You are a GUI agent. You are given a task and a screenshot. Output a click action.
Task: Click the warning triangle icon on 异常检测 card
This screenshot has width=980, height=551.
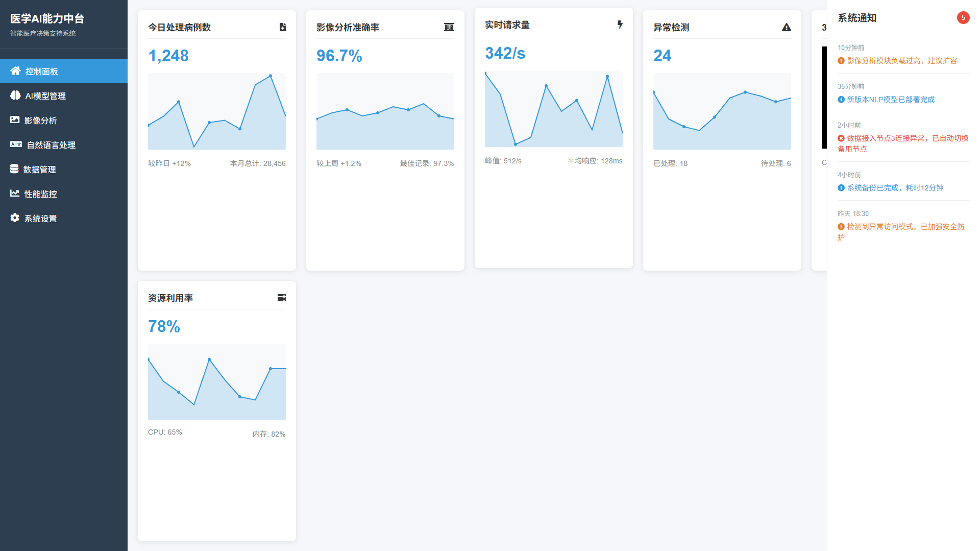(x=786, y=28)
